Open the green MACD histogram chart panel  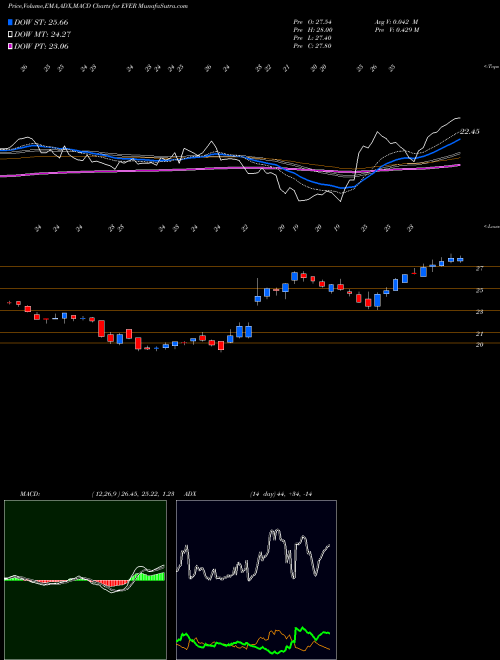tap(85, 580)
